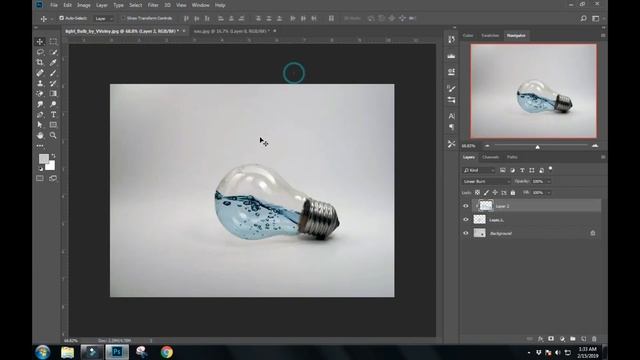Select the Move tool
This screenshot has width=640, height=360.
(x=40, y=41)
